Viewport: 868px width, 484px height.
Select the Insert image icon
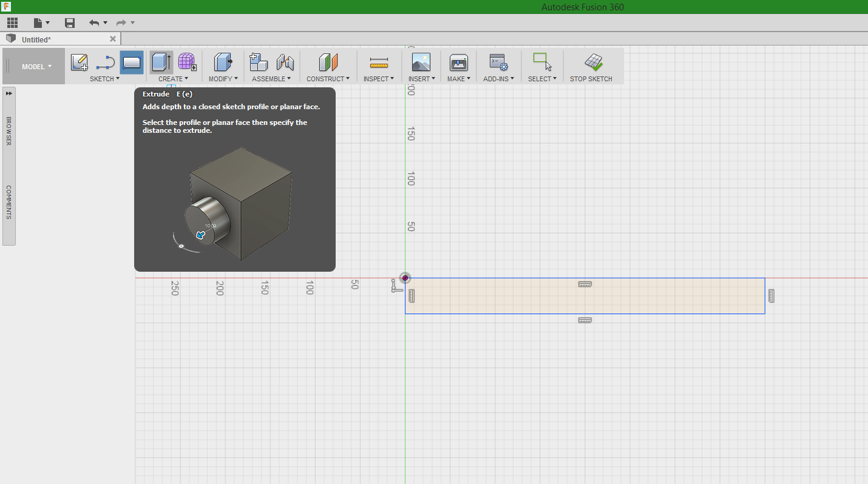pyautogui.click(x=421, y=62)
